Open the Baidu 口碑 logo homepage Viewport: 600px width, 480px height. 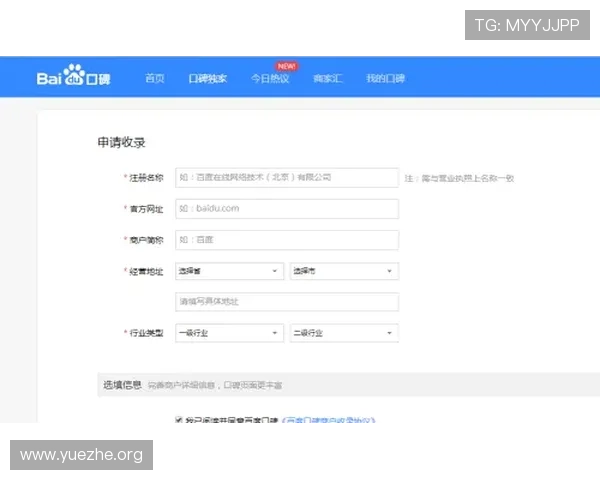tap(73, 75)
